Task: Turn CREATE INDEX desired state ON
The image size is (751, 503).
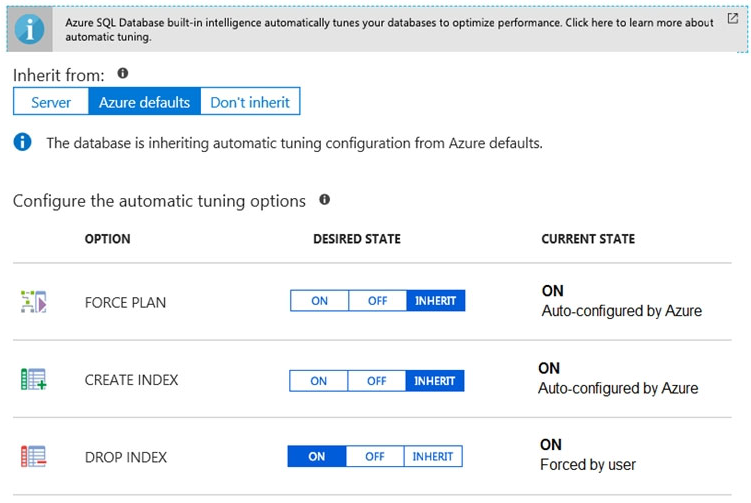Action: 319,381
